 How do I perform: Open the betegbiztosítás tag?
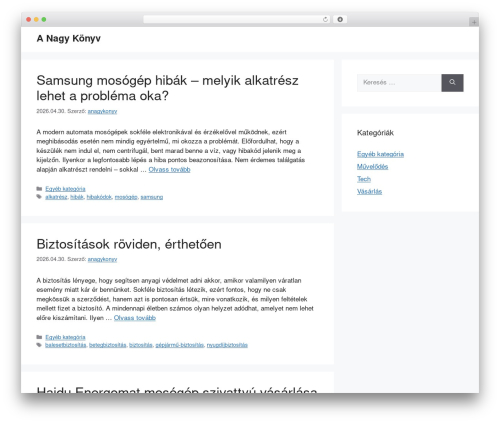coord(108,345)
